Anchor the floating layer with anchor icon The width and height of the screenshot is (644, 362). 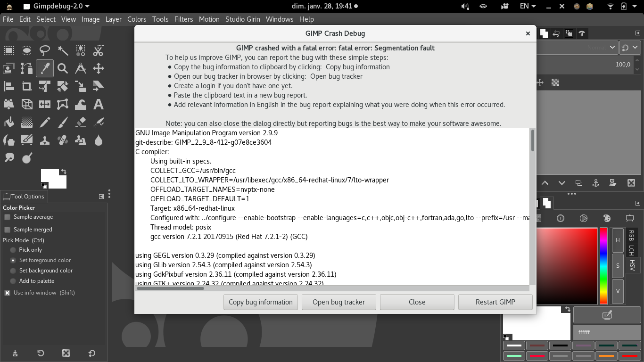click(x=596, y=183)
